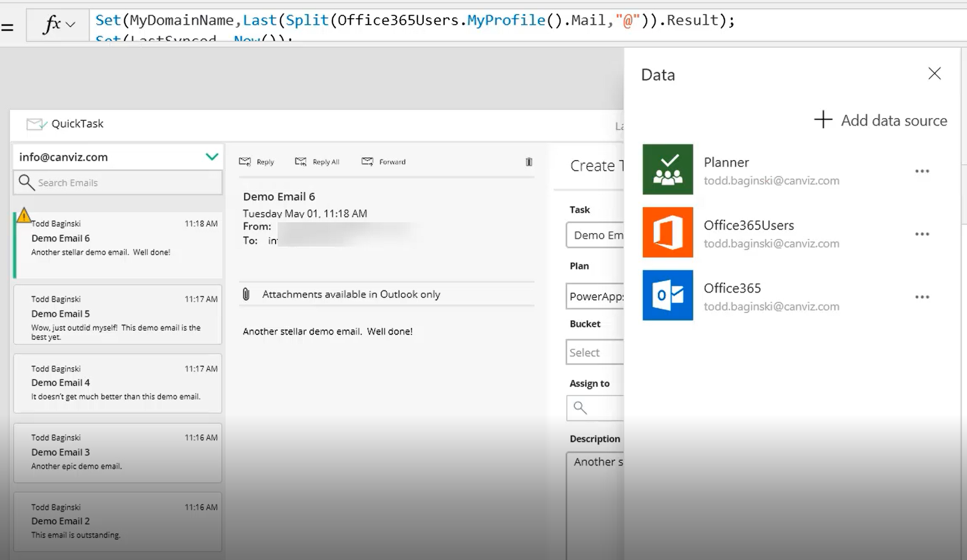This screenshot has height=560, width=967.
Task: Open more options for Office365 connection
Action: (922, 297)
